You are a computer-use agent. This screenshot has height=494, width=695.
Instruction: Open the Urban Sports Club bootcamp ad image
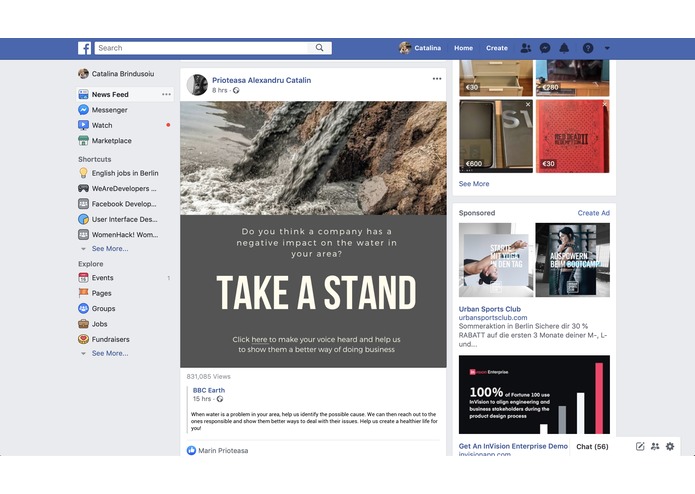[x=573, y=260]
